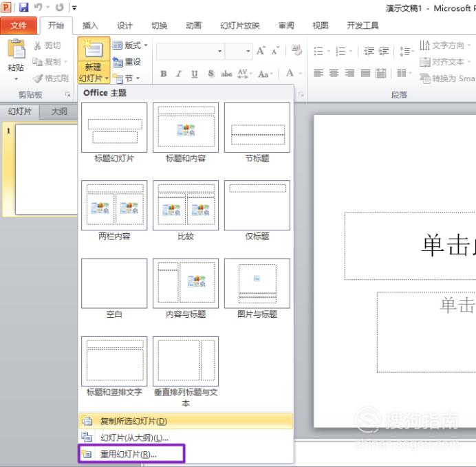Switch to the 插入 ribbon tab
The image size is (476, 467).
pyautogui.click(x=90, y=25)
